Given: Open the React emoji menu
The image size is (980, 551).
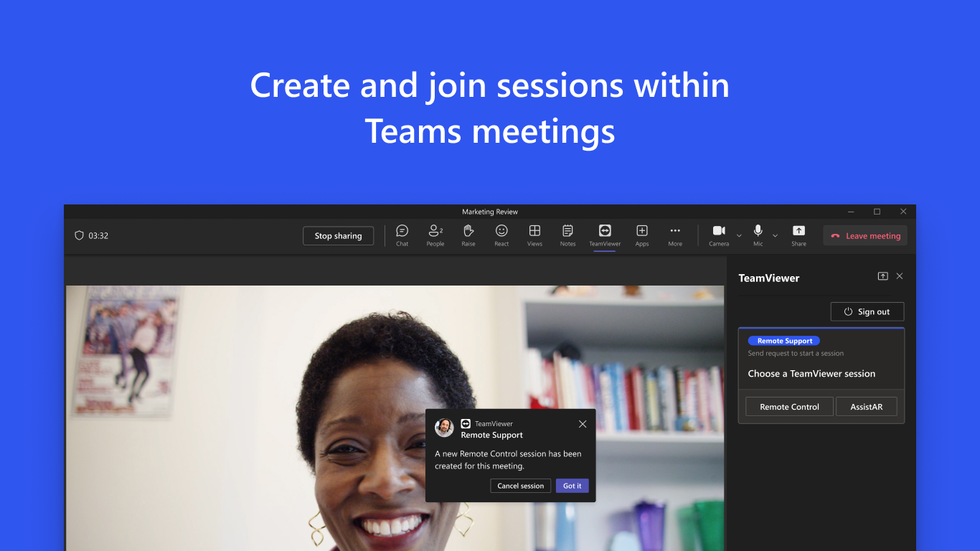Looking at the screenshot, I should (x=501, y=235).
